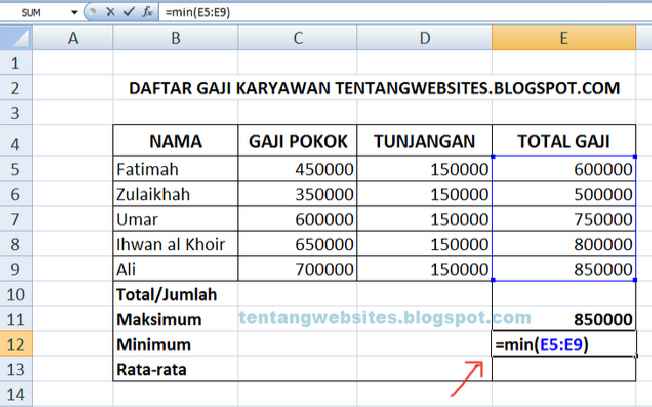652x407 pixels.
Task: Select row 4 header
Action: click(17, 140)
